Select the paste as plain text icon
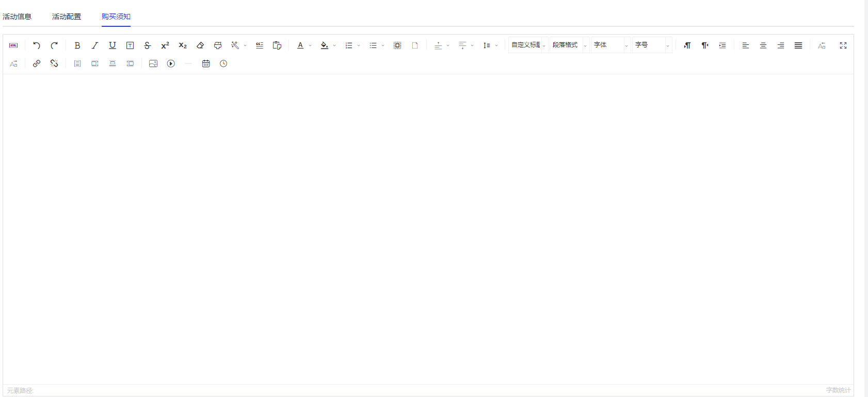Screen dimensions: 868x397 [277, 45]
